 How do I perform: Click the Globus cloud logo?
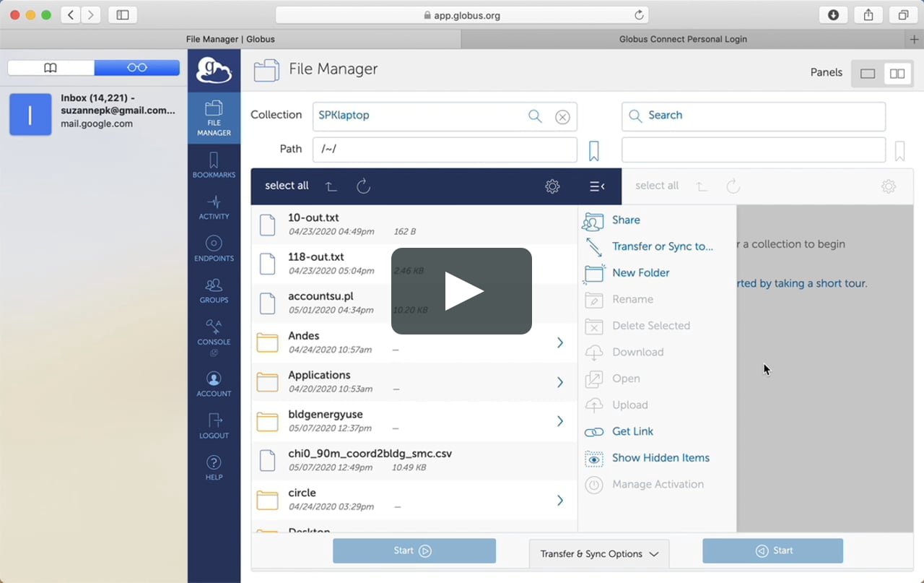(x=214, y=70)
